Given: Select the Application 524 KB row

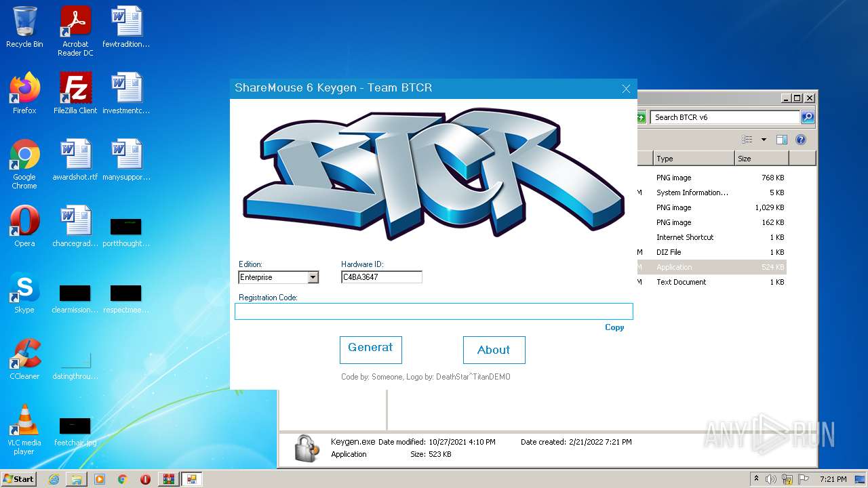Looking at the screenshot, I should (712, 267).
